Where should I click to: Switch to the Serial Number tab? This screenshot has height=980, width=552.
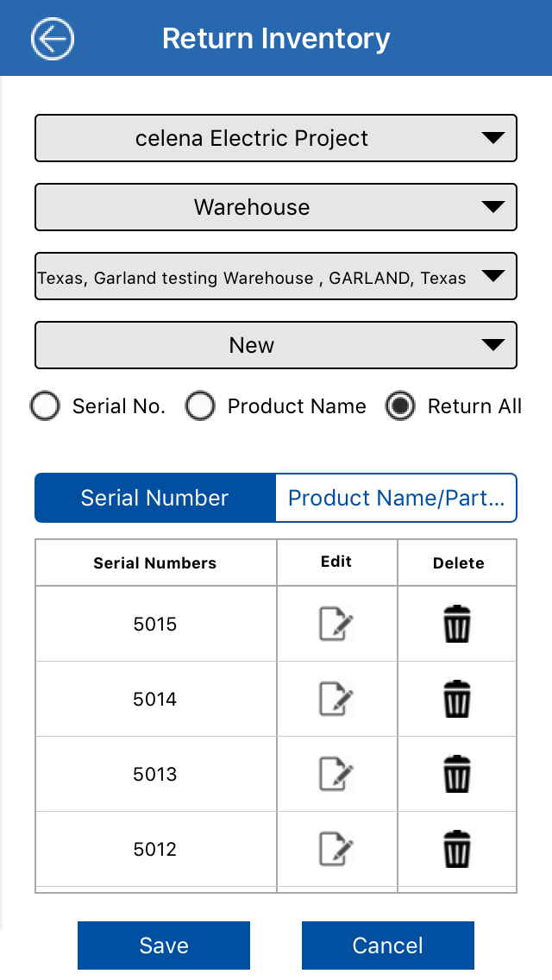coord(155,498)
